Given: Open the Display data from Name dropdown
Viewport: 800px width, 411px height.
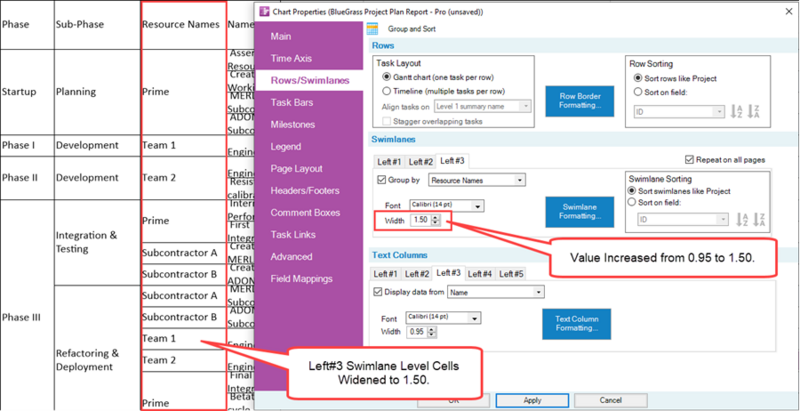Looking at the screenshot, I should point(496,292).
